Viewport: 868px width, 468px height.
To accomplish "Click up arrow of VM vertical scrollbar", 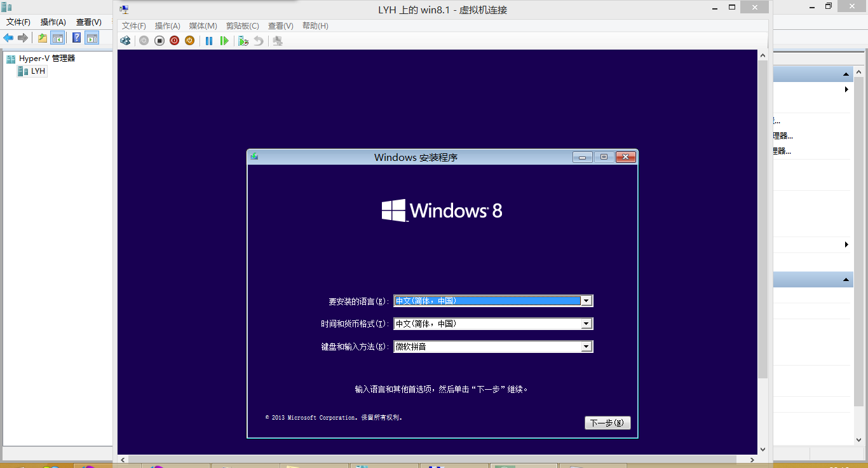I will click(763, 56).
